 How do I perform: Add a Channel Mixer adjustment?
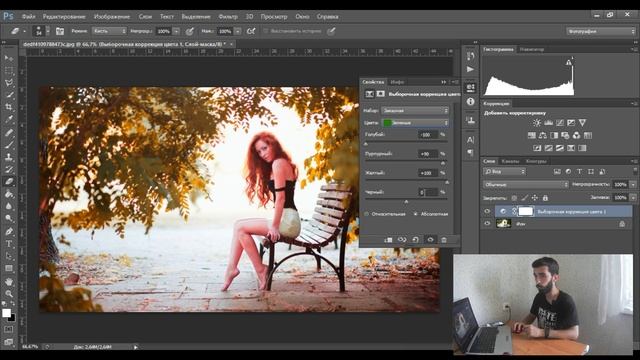pos(576,135)
